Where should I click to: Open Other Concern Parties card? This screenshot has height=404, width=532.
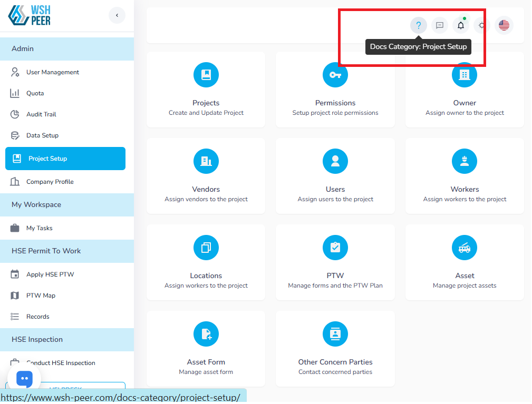[335, 348]
